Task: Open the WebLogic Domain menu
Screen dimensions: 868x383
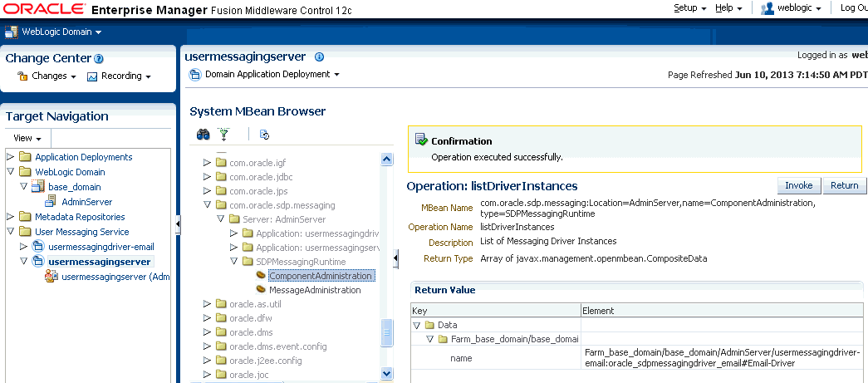Action: tap(61, 32)
